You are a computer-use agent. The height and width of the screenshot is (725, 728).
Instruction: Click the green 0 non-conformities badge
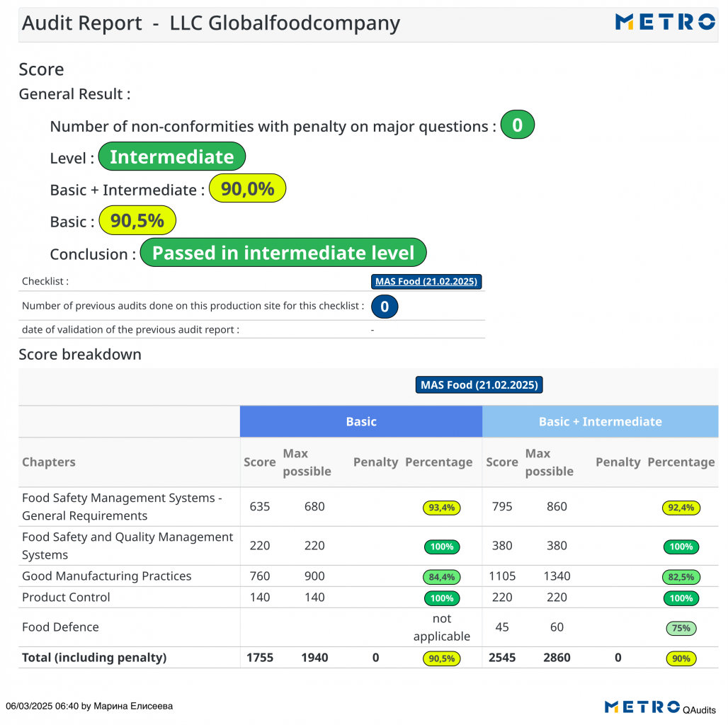[x=517, y=125]
